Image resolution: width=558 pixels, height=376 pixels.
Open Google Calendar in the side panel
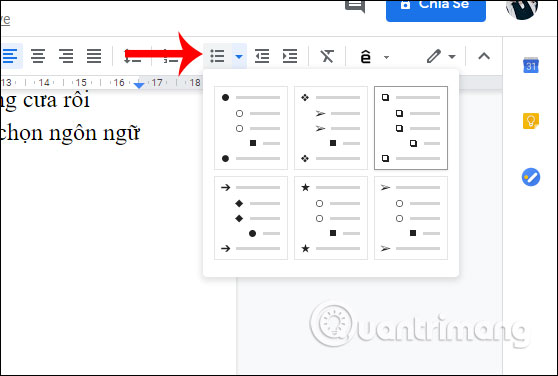point(531,65)
